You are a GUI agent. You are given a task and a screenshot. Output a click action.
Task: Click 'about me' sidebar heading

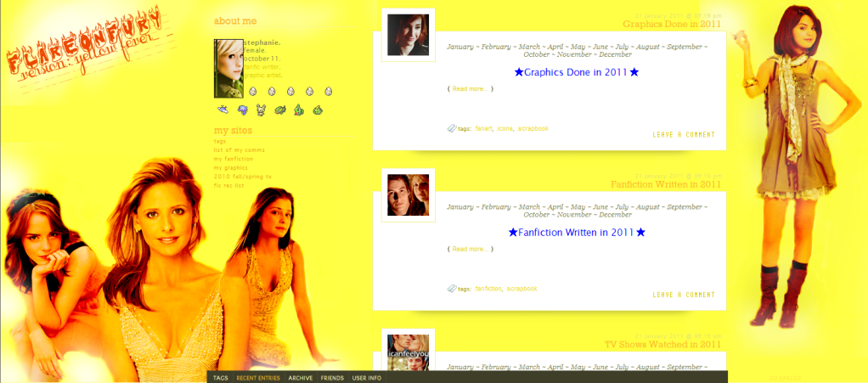coord(235,21)
